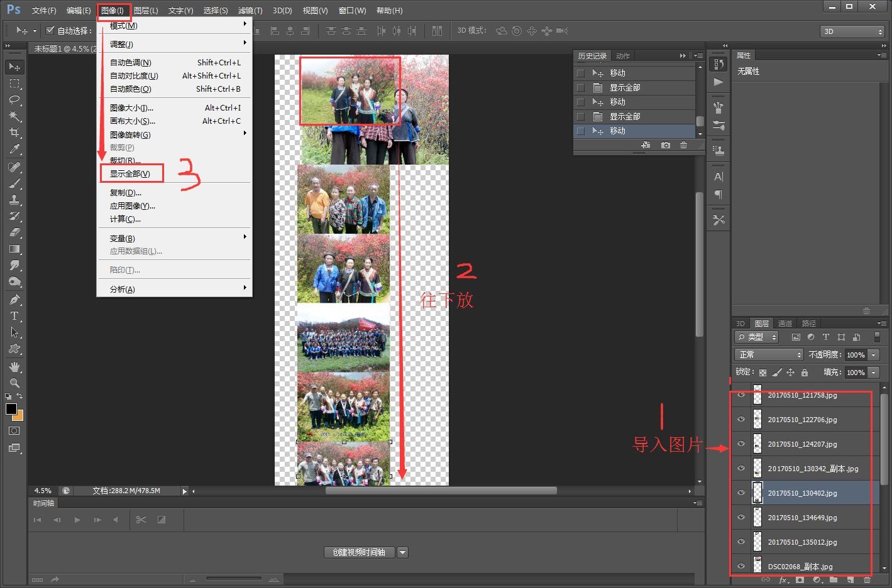This screenshot has height=588, width=892.
Task: Click Create Video Timeline (创建视频时间轴) button
Action: pyautogui.click(x=359, y=552)
